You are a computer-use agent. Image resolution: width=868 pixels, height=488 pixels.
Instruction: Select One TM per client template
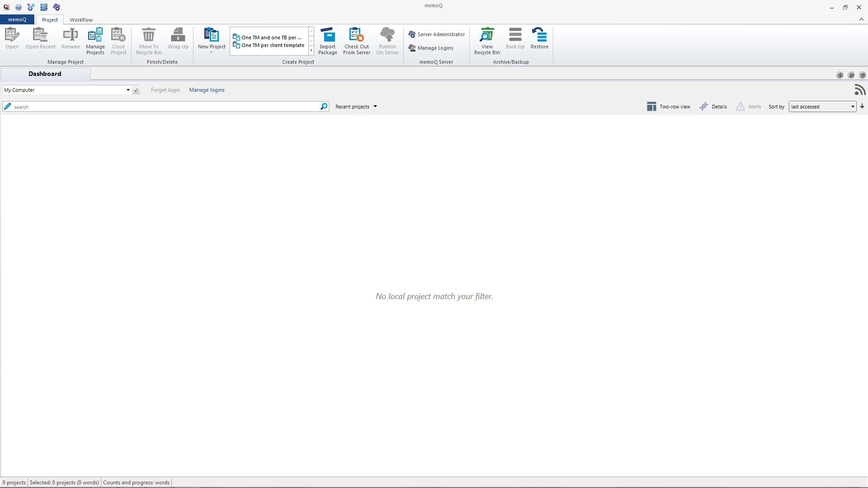(x=269, y=45)
